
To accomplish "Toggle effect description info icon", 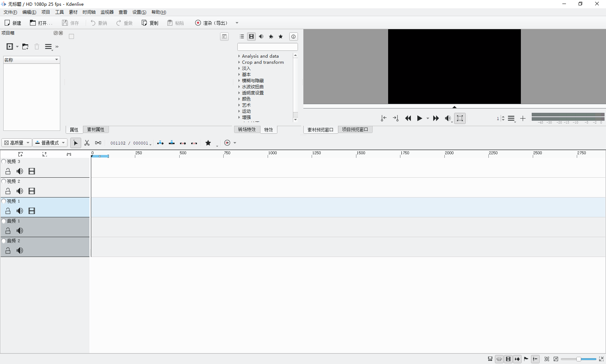I will [293, 36].
